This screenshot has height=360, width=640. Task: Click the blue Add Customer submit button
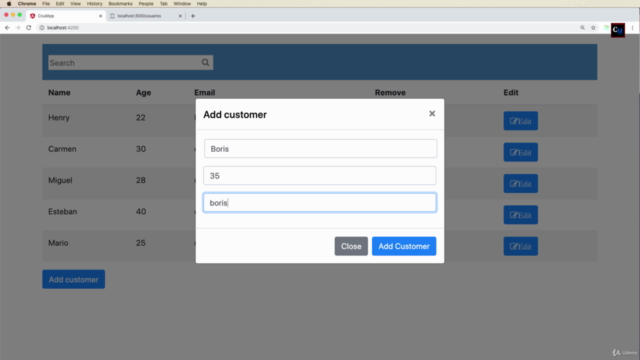[404, 246]
